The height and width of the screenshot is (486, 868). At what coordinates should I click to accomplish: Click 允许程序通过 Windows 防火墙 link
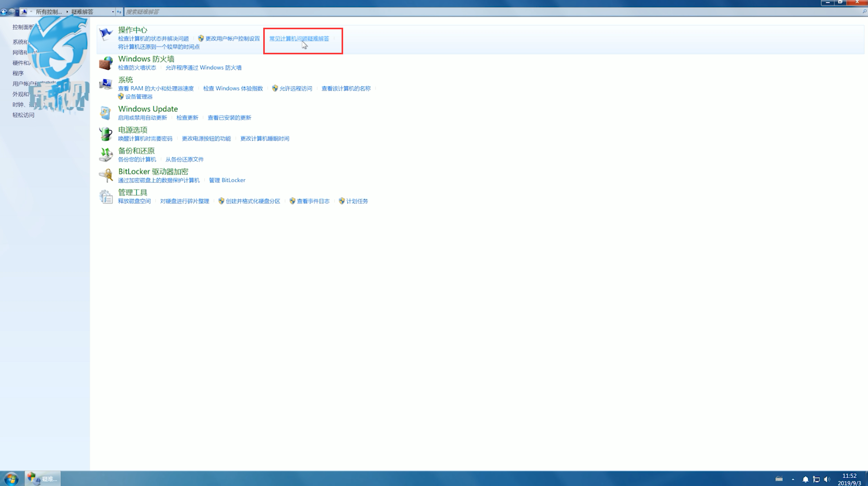pos(204,68)
